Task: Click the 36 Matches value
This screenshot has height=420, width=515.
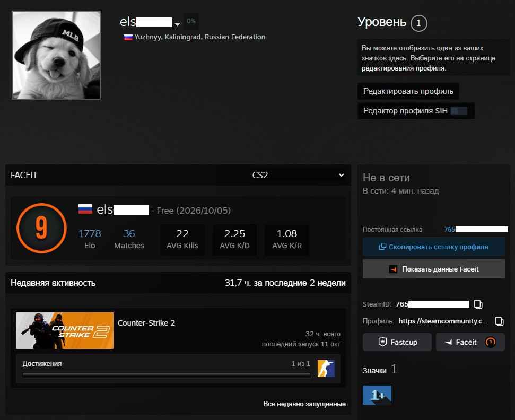Action: tap(129, 233)
